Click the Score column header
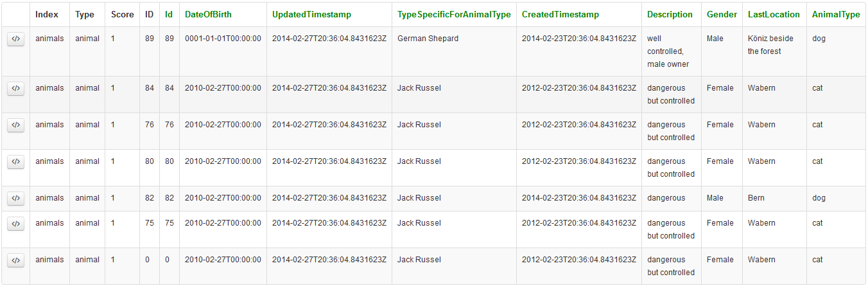 coord(122,14)
